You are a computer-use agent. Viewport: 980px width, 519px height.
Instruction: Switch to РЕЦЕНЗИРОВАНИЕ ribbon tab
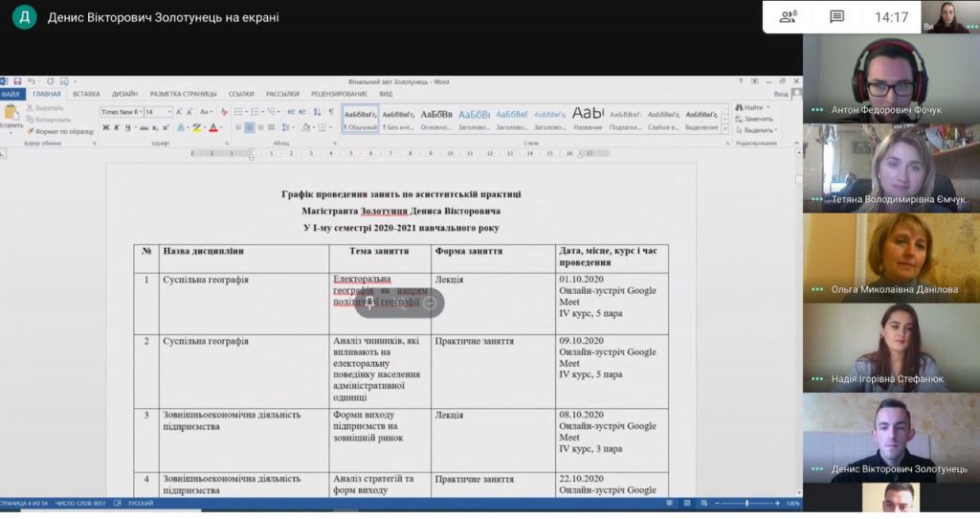click(x=340, y=95)
